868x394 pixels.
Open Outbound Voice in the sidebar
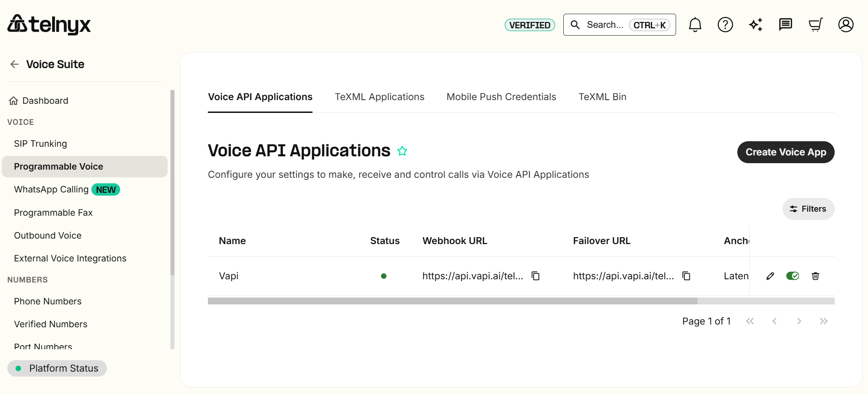(x=48, y=235)
